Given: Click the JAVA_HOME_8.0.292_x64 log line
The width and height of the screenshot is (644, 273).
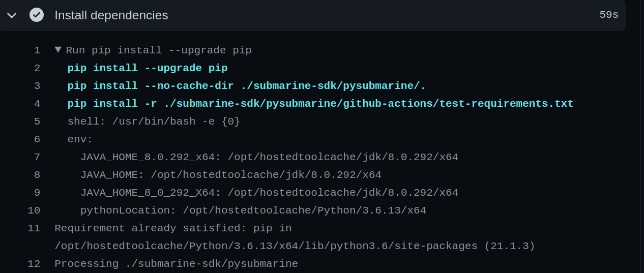Looking at the screenshot, I should pyautogui.click(x=269, y=157).
